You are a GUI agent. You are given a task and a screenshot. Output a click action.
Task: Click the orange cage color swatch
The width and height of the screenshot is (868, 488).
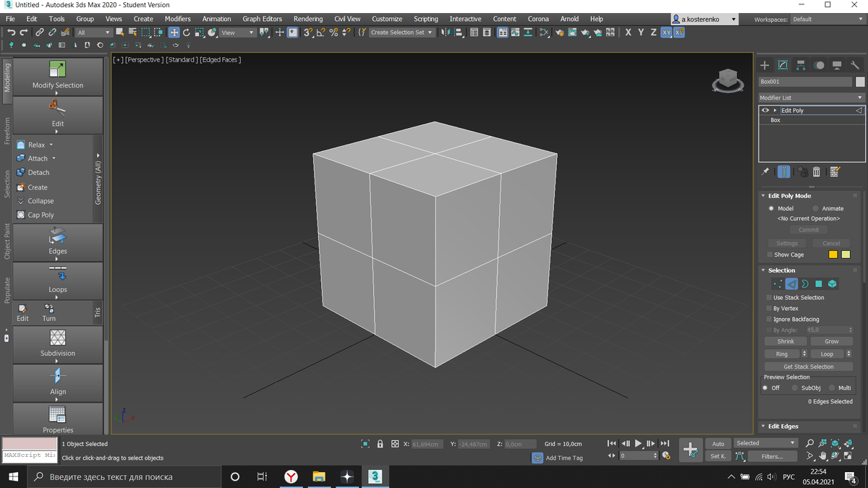coord(833,254)
